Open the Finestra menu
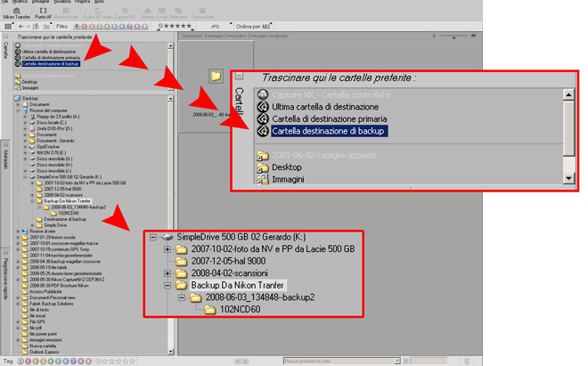Screen dimensions: 588x366 tap(82, 2)
